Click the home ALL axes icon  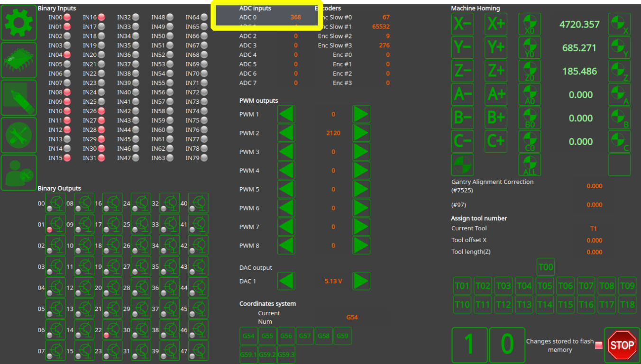[x=530, y=165]
